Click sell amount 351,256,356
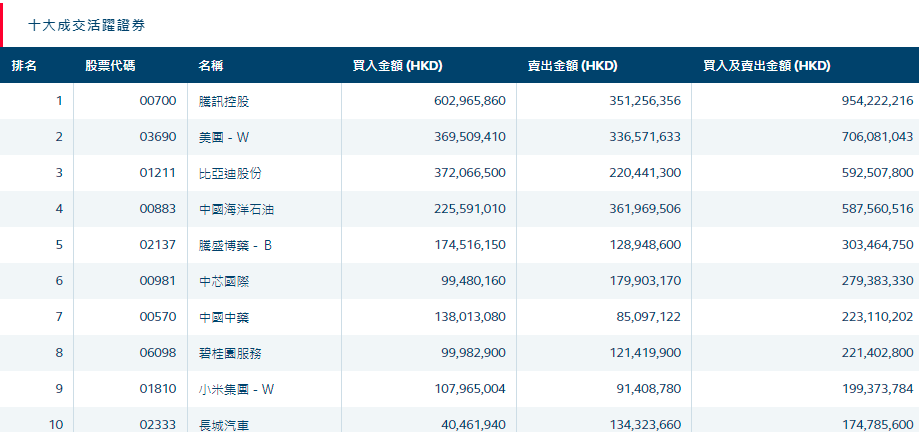 645,101
